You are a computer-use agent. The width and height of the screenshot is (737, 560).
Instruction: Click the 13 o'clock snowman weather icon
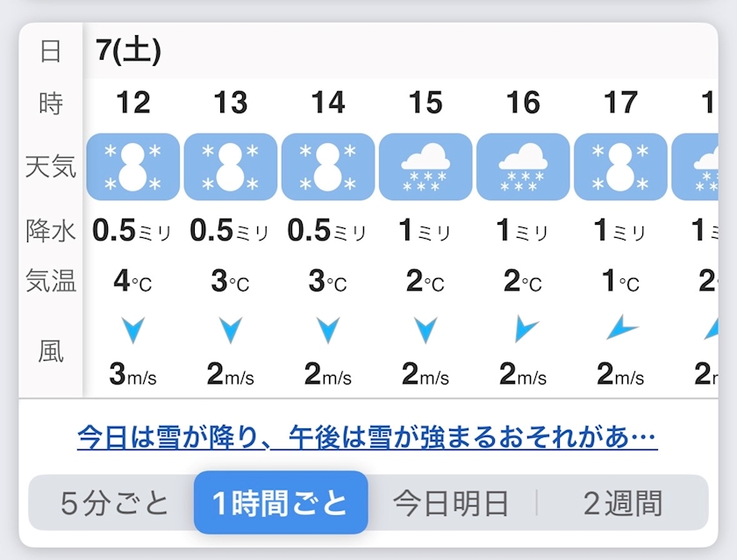[230, 167]
